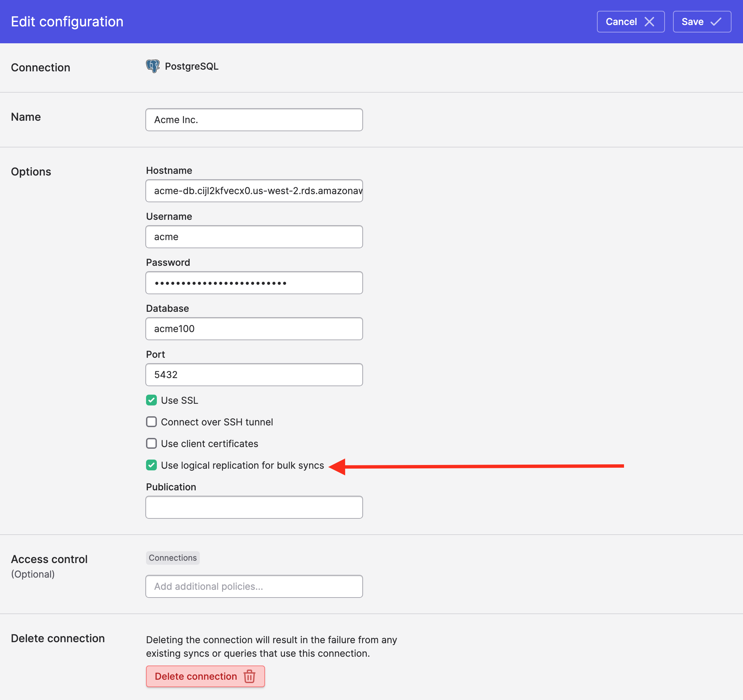Click the Connections policy tag
743x700 pixels.
coord(173,558)
